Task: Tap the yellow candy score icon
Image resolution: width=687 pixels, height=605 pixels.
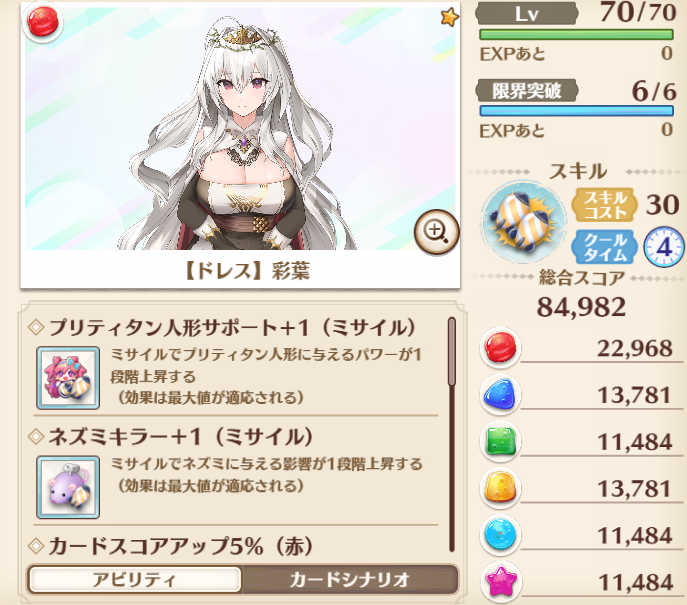Action: coord(500,488)
